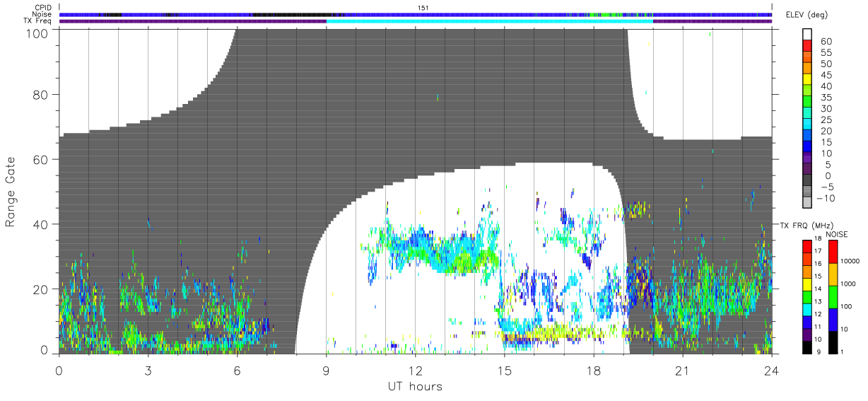Click the cyan segment of the TX FRQ colorbar
The height and width of the screenshot is (401, 868).
[x=806, y=308]
